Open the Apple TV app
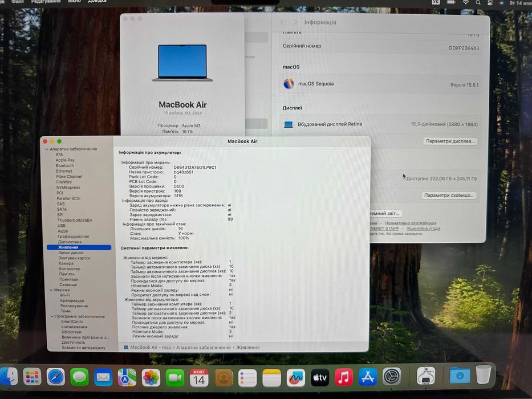Viewport: 532px width, 399px height. [x=320, y=377]
